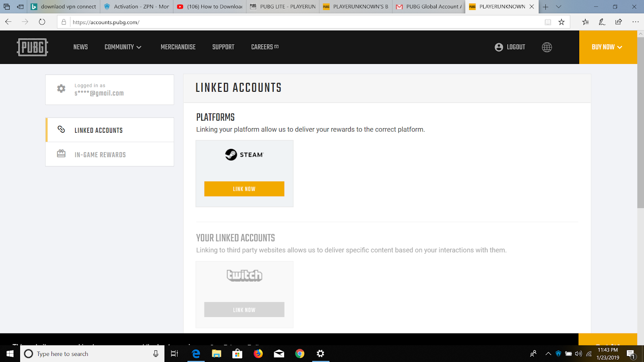Image resolution: width=644 pixels, height=362 pixels.
Task: Click the battery icon in system tray
Action: pyautogui.click(x=568, y=354)
